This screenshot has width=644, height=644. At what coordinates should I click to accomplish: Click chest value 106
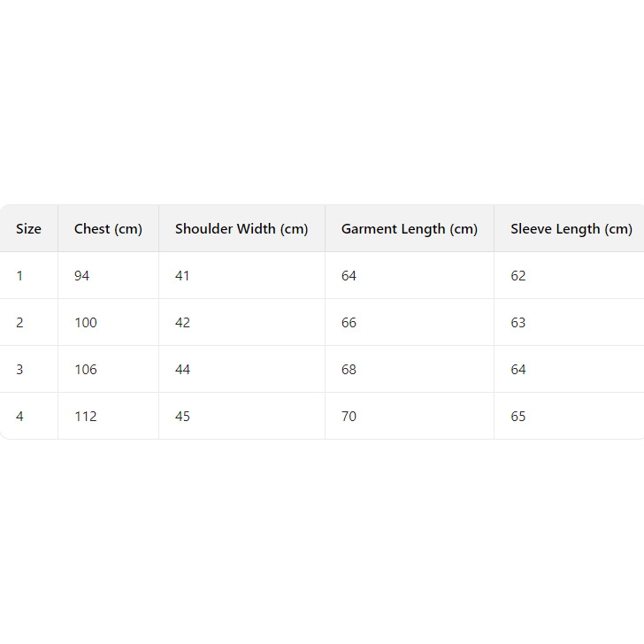(86, 370)
